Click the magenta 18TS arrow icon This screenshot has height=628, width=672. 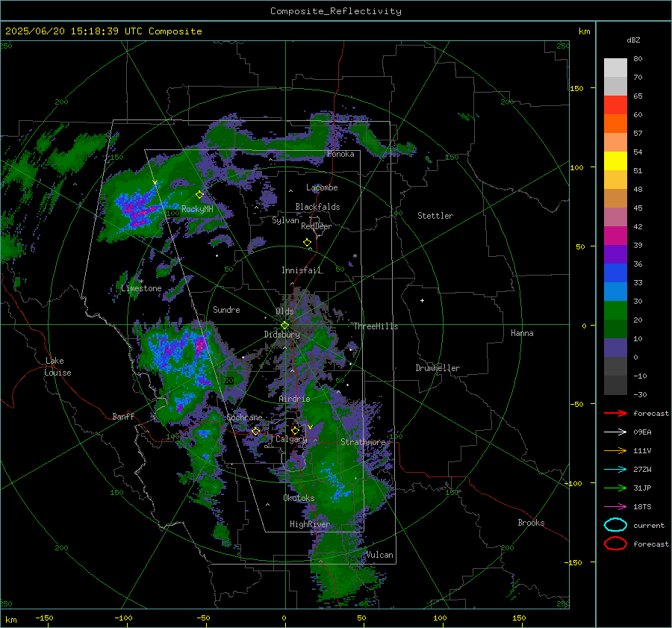(x=615, y=507)
